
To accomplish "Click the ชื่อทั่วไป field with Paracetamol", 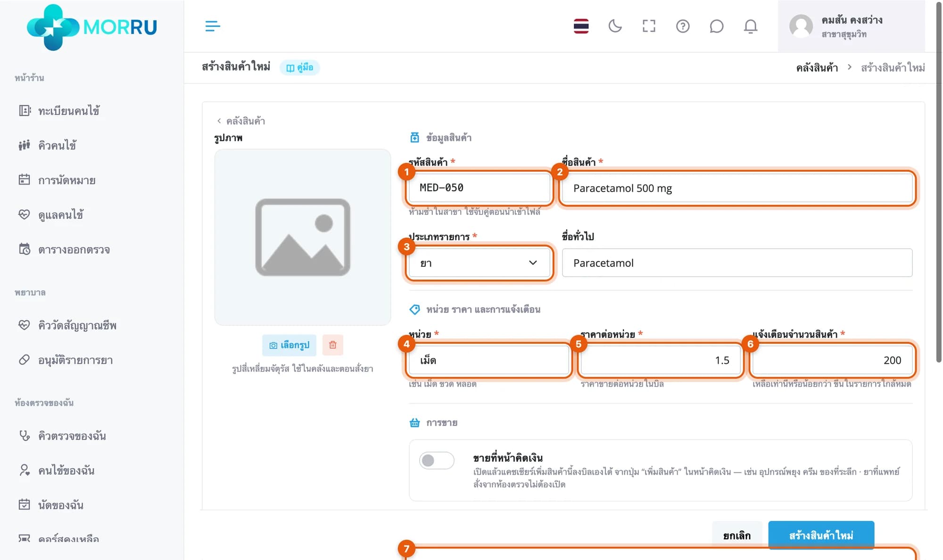I will [737, 263].
